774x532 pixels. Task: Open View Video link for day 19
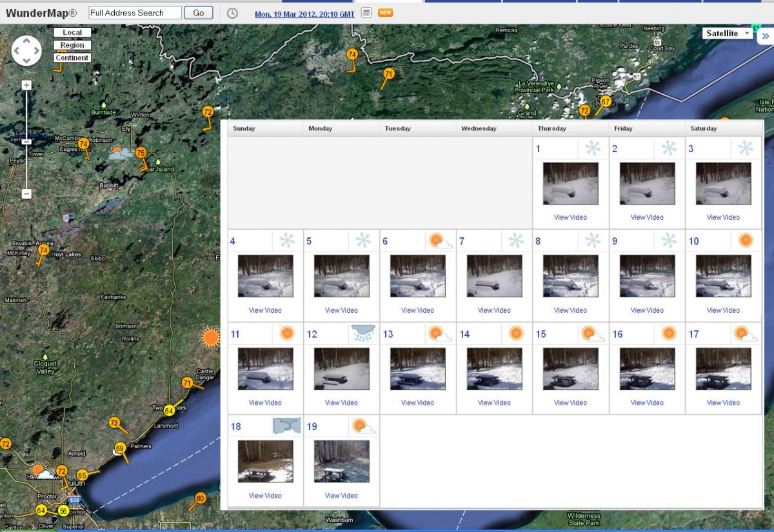(341, 495)
